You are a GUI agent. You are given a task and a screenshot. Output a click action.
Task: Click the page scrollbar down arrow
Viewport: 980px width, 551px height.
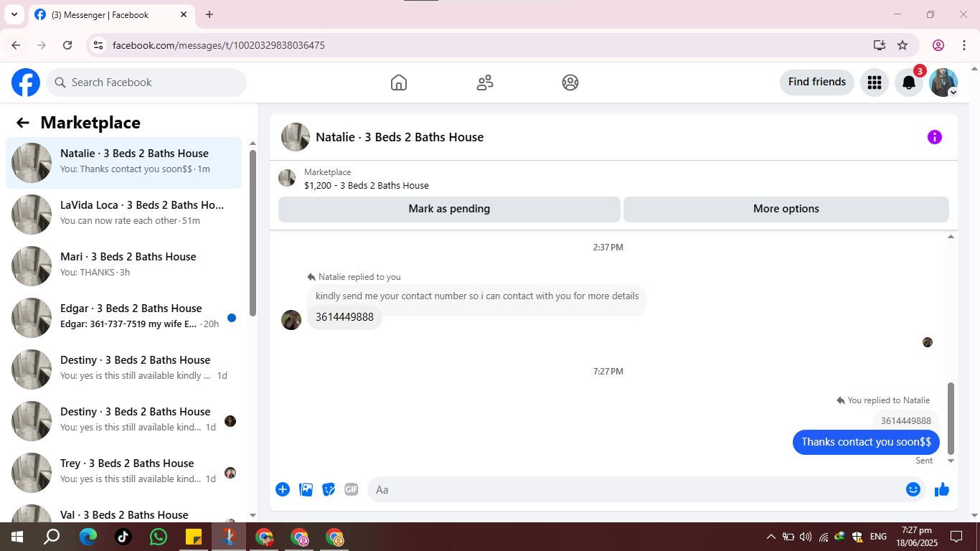(974, 515)
